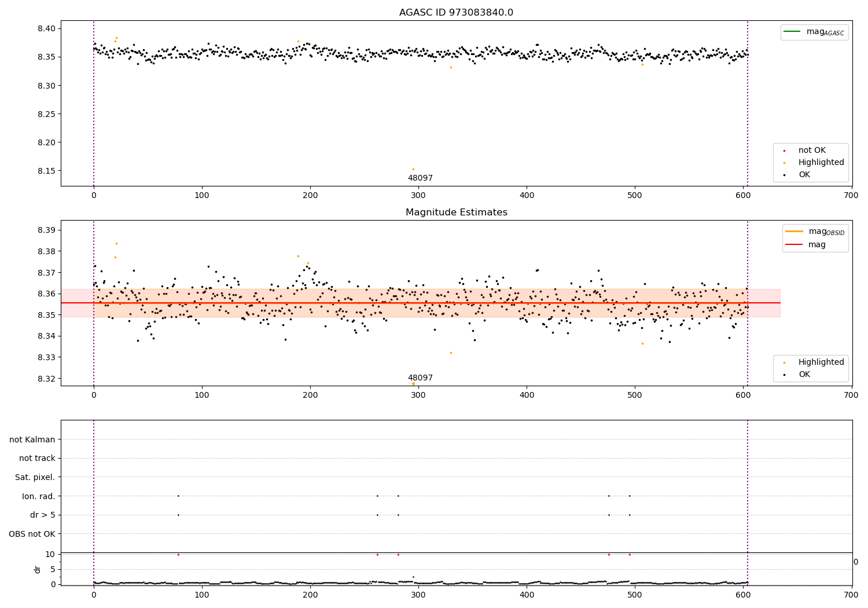
Task: Click the 'OBS not OK' row label
Action: point(32,534)
